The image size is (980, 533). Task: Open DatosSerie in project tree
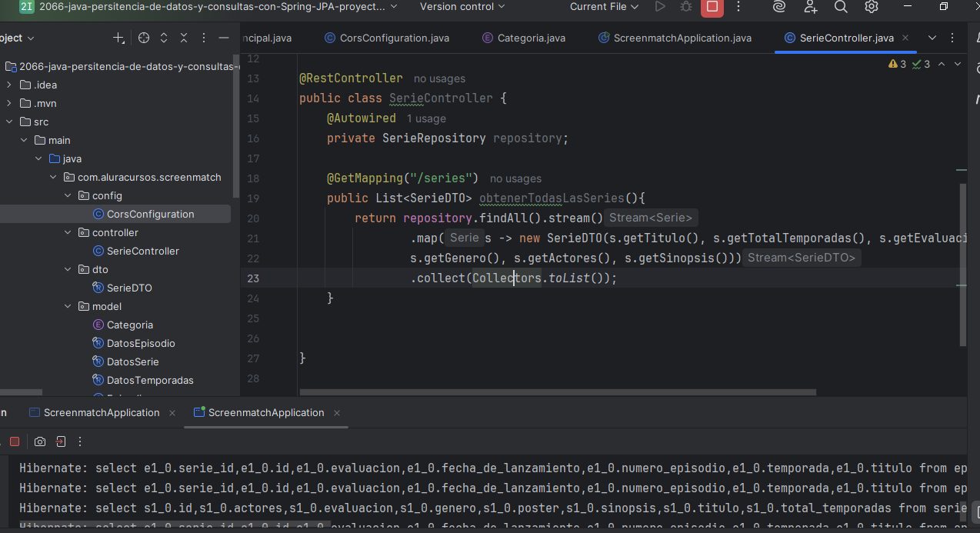(x=125, y=361)
